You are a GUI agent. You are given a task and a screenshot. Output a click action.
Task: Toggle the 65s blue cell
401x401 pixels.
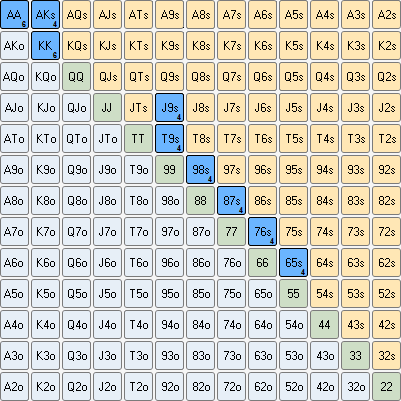(293, 262)
